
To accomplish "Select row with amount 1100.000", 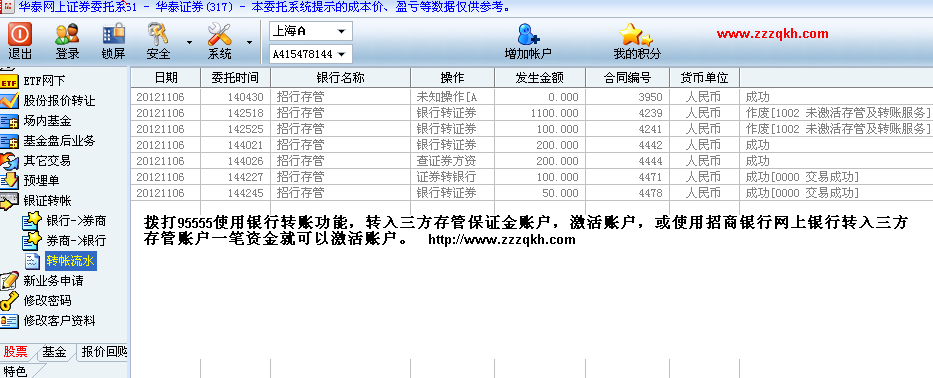I will [x=532, y=113].
